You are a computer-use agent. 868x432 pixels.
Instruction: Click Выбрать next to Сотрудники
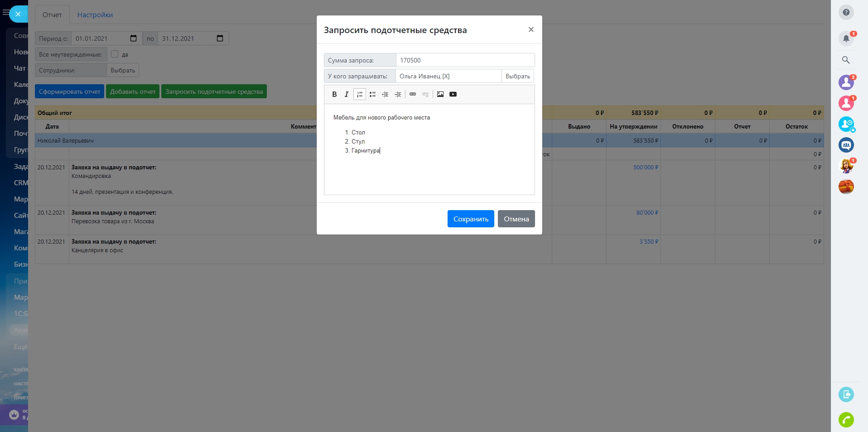(x=123, y=70)
